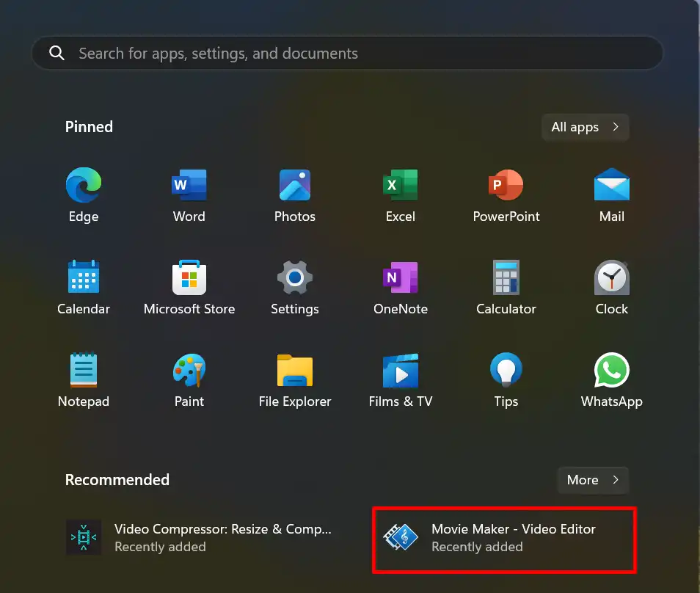Image resolution: width=700 pixels, height=593 pixels.
Task: Open the Calculator app
Action: [506, 287]
